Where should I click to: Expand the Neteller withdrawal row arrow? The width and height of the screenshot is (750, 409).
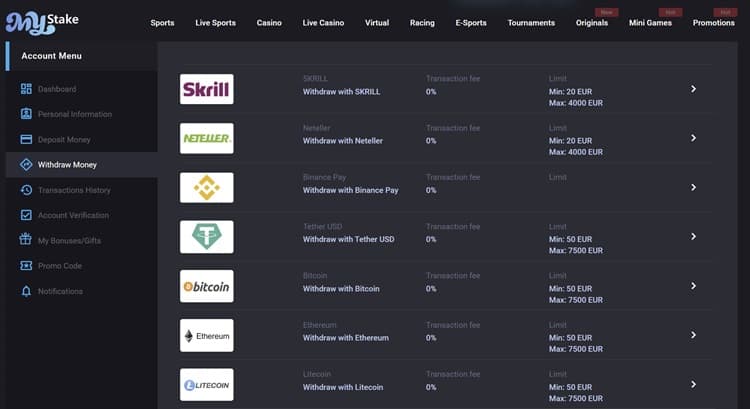(693, 138)
